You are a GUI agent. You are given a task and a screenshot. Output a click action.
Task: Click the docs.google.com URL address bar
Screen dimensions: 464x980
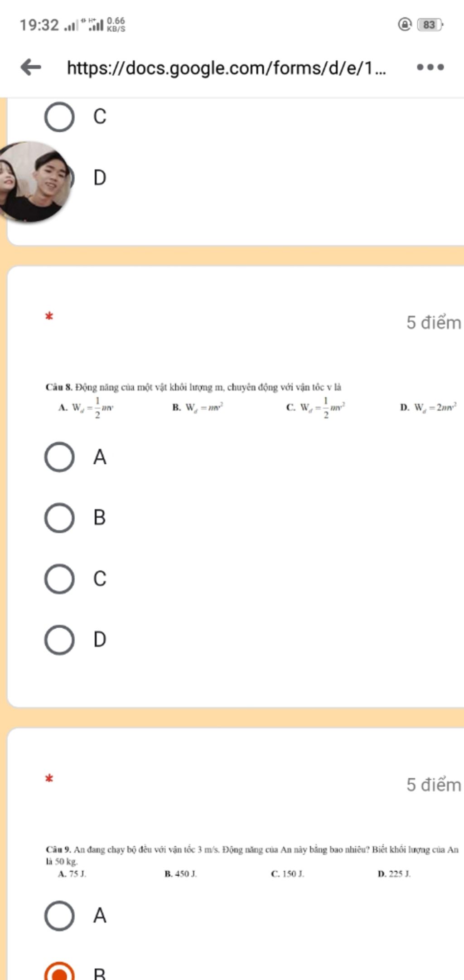tap(227, 68)
